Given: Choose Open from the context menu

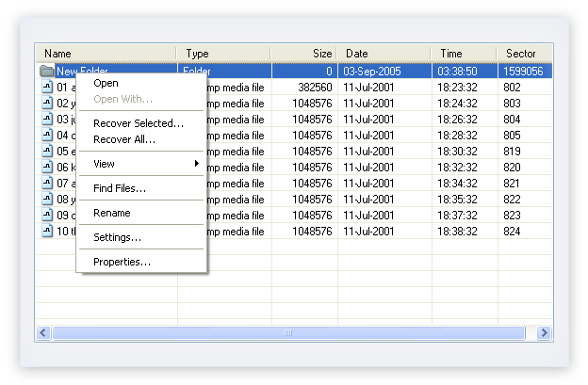Looking at the screenshot, I should click(x=141, y=83).
